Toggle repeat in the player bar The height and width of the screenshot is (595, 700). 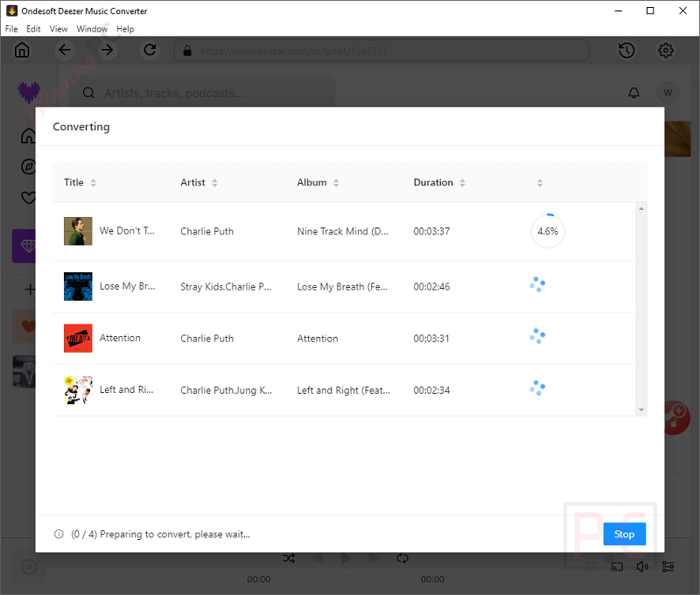402,558
